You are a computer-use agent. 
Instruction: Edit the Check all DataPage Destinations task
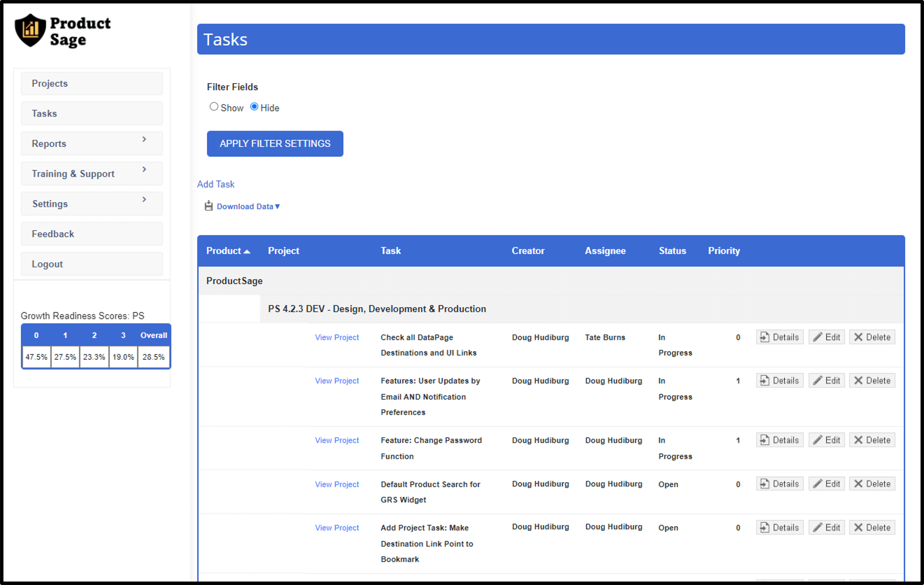tap(827, 337)
